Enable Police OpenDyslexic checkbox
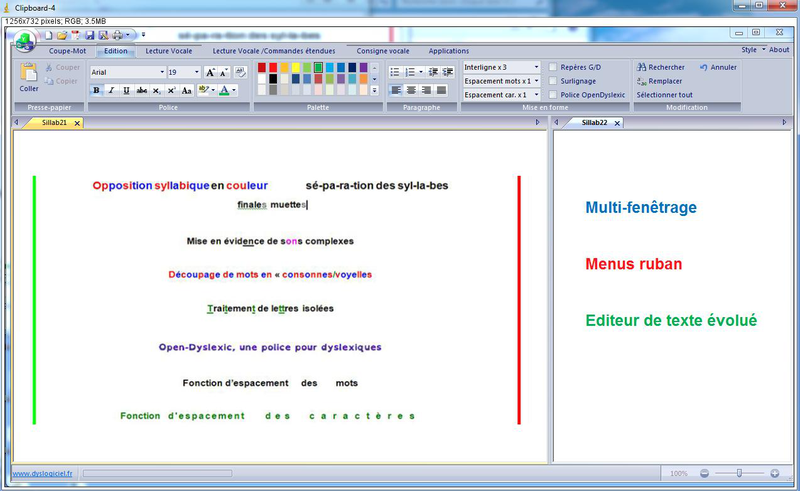The width and height of the screenshot is (800, 491). pos(553,95)
